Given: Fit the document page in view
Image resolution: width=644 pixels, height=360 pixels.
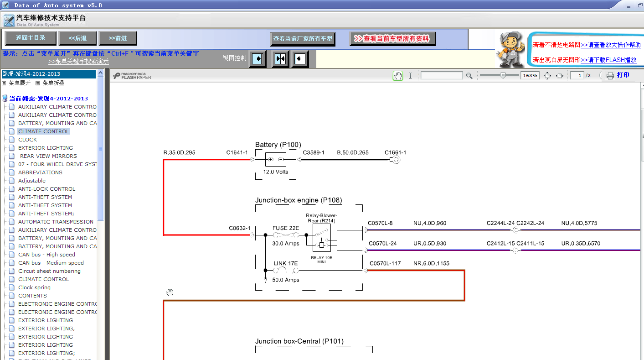Looking at the screenshot, I should 547,76.
